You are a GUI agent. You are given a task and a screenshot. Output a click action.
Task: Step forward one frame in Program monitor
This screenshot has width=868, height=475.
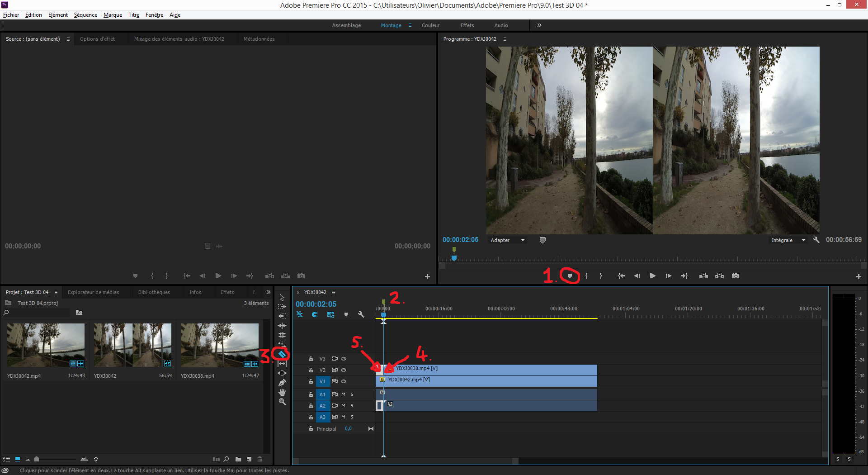[668, 276]
